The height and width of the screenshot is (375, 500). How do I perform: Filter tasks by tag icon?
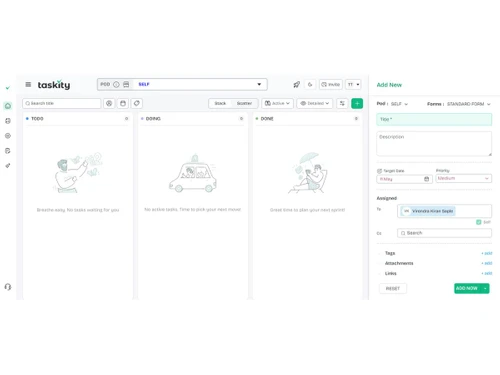tap(137, 103)
